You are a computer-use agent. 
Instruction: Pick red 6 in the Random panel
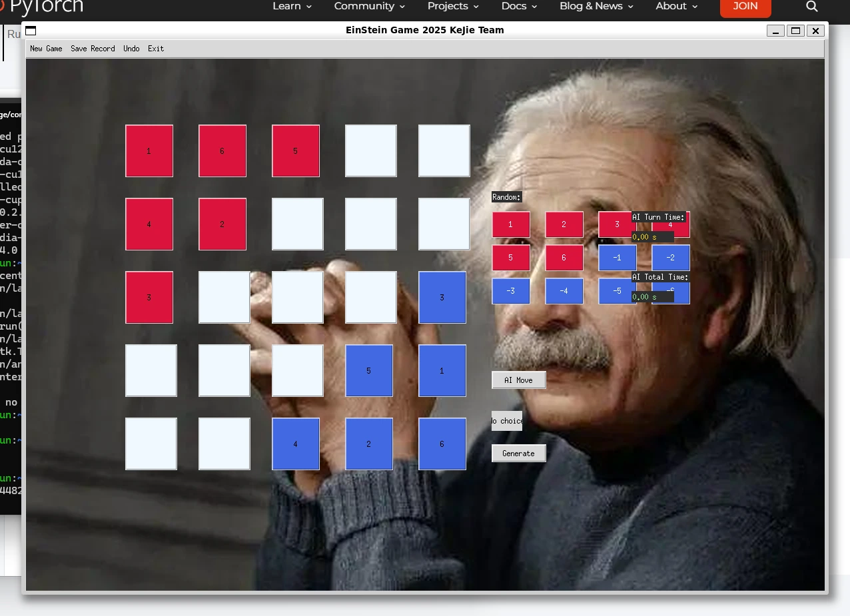tap(564, 258)
